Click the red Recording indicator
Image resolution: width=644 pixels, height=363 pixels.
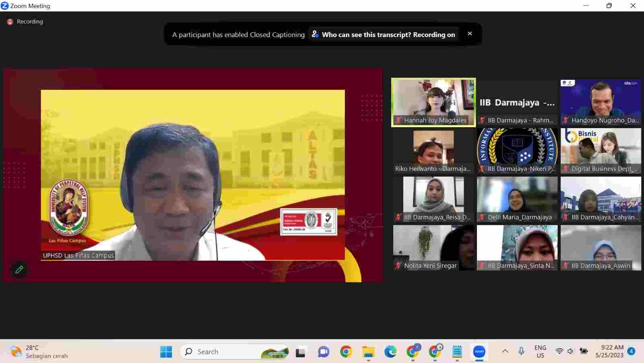pyautogui.click(x=10, y=21)
